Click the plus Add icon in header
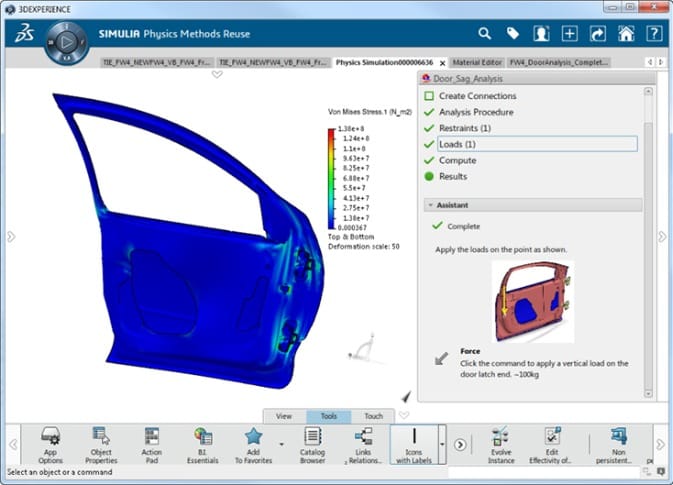The height and width of the screenshot is (485, 673). coord(569,33)
